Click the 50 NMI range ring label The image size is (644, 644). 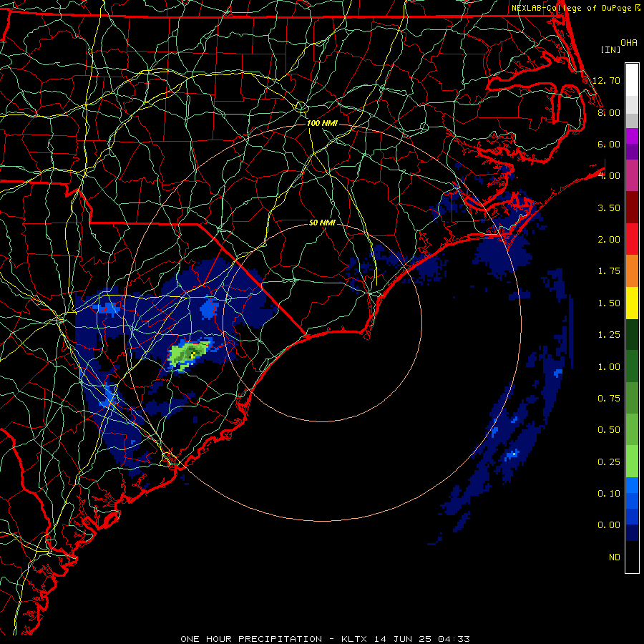[x=322, y=223]
